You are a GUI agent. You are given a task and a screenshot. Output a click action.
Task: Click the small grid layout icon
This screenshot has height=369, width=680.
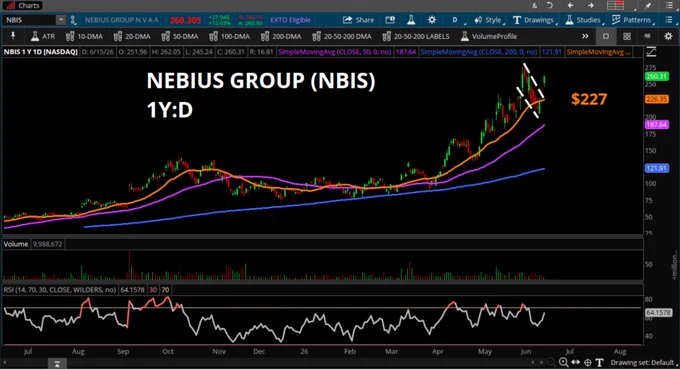point(647,36)
